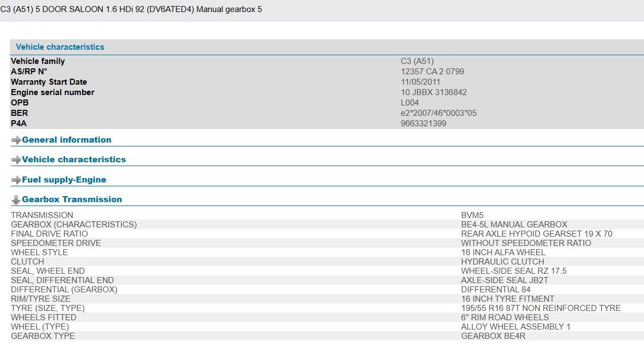Viewport: 644px width, 347px height.
Task: Select REAR AXLE HYPOID GEARSET 19 X 70
Action: [537, 234]
